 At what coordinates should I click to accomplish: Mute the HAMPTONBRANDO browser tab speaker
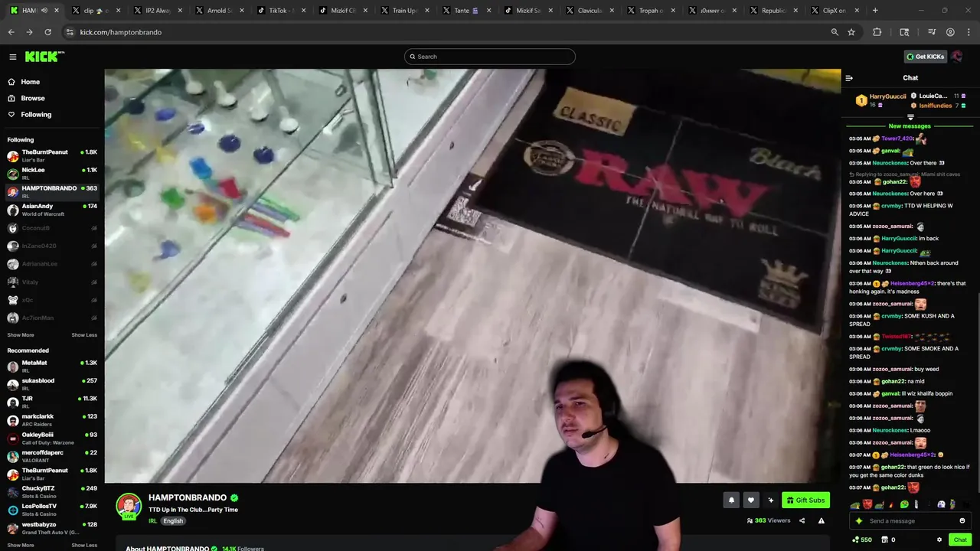coord(44,11)
